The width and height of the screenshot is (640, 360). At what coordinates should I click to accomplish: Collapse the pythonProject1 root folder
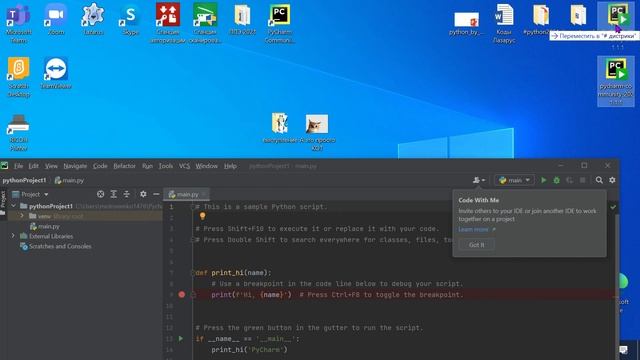pos(13,206)
